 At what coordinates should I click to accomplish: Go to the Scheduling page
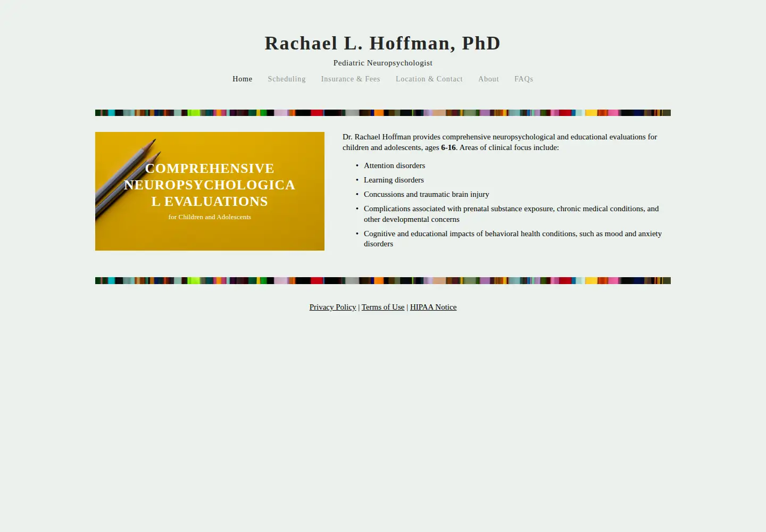coord(287,79)
